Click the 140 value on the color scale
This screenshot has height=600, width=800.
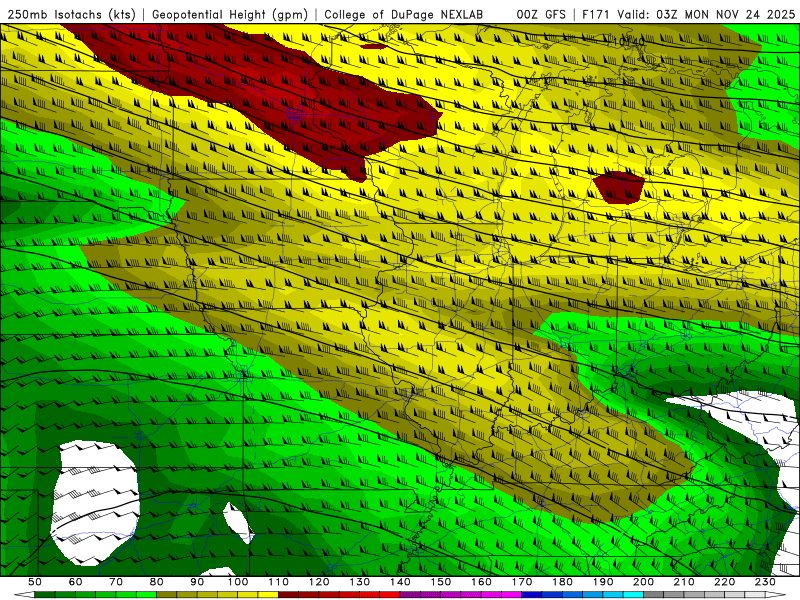tap(400, 582)
